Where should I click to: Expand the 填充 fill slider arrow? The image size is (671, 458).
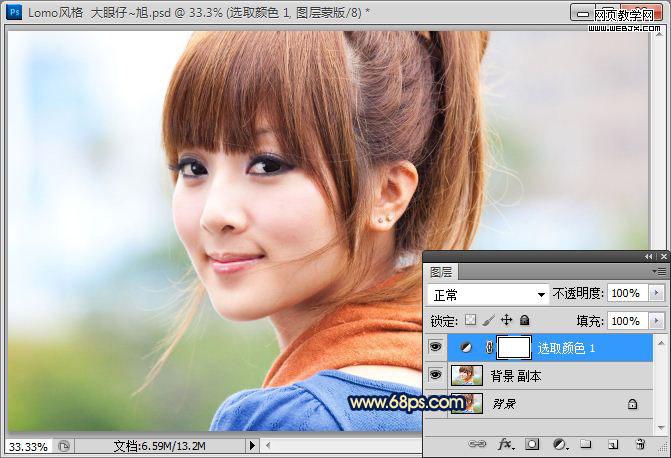(656, 321)
